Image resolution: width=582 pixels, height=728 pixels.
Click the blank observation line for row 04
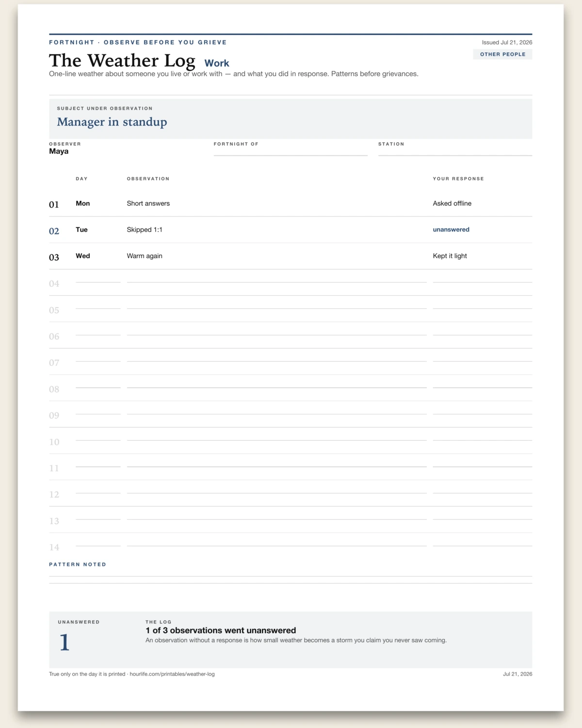(276, 278)
